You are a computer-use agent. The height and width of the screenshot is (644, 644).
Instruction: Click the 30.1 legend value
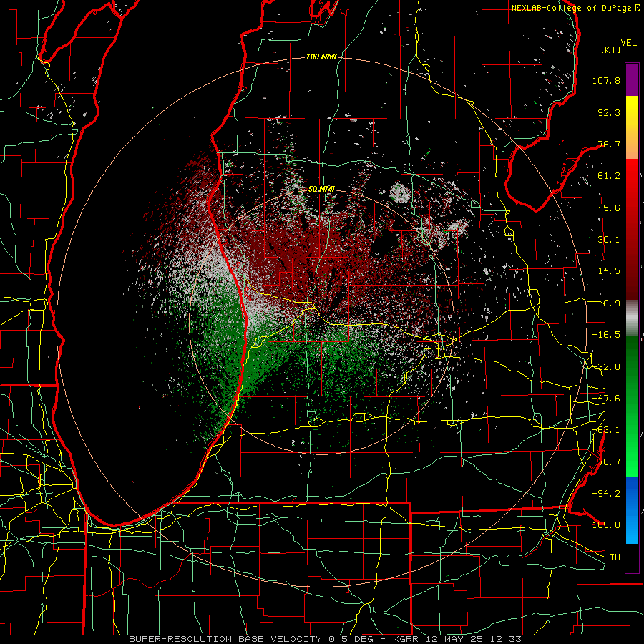pos(609,240)
